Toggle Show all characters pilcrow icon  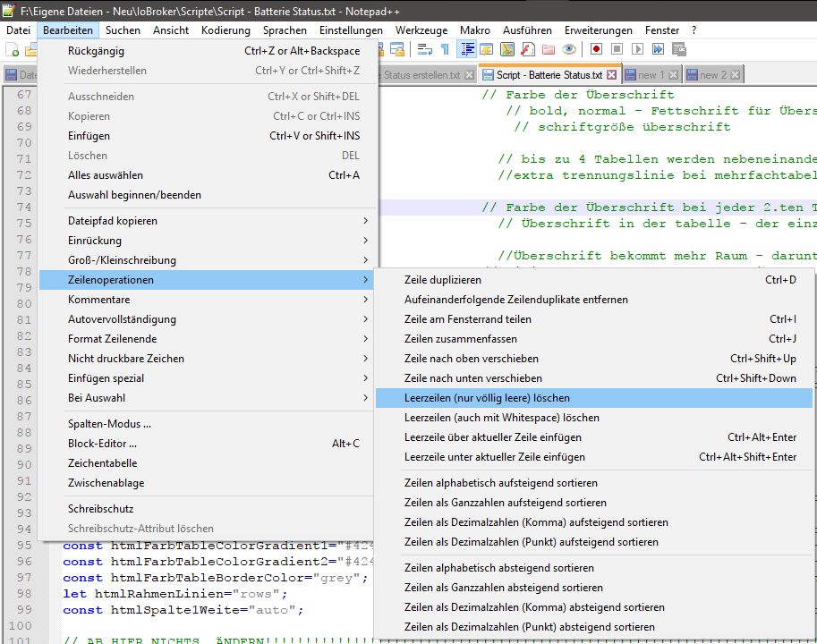click(x=445, y=49)
